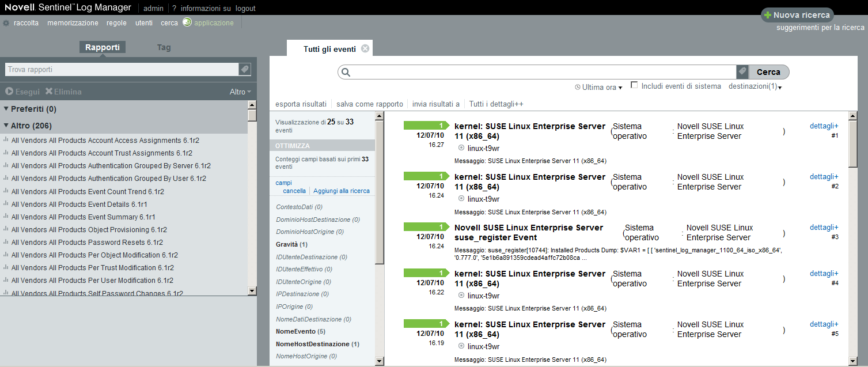The height and width of the screenshot is (367, 868).
Task: Focus the Trova rapporti input field
Action: pyautogui.click(x=122, y=69)
